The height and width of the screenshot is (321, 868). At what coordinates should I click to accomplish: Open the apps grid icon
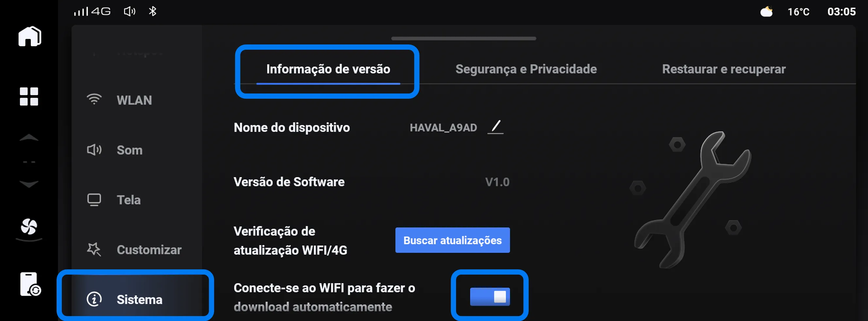click(29, 97)
